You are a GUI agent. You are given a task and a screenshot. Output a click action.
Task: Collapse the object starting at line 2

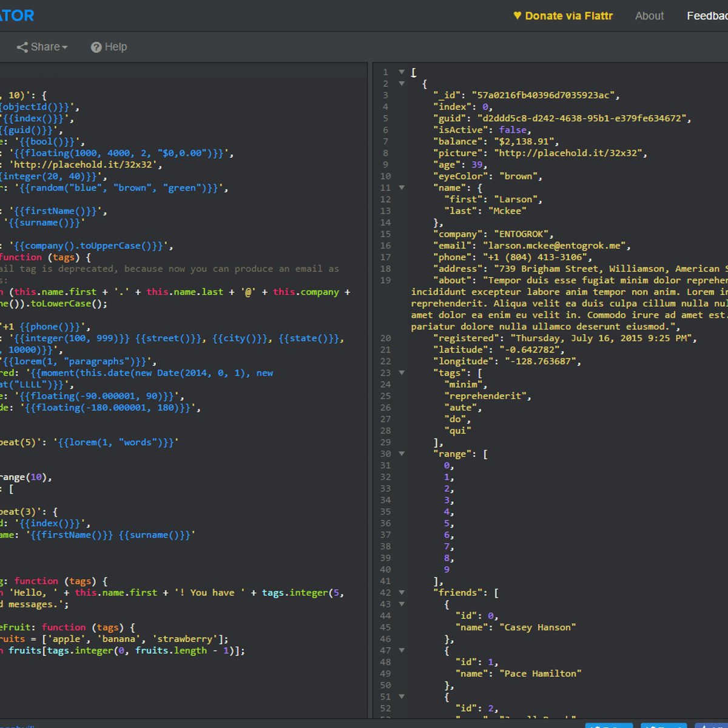tap(402, 83)
